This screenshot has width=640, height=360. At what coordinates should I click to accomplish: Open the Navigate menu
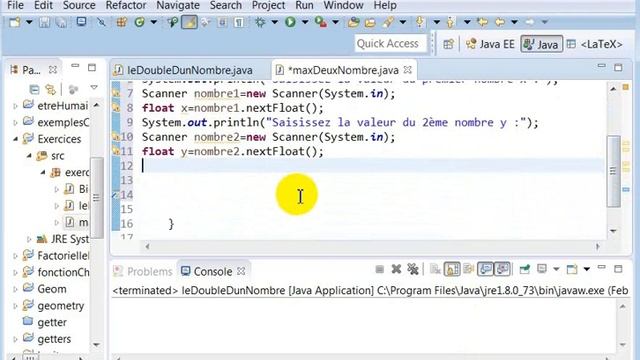[x=178, y=5]
